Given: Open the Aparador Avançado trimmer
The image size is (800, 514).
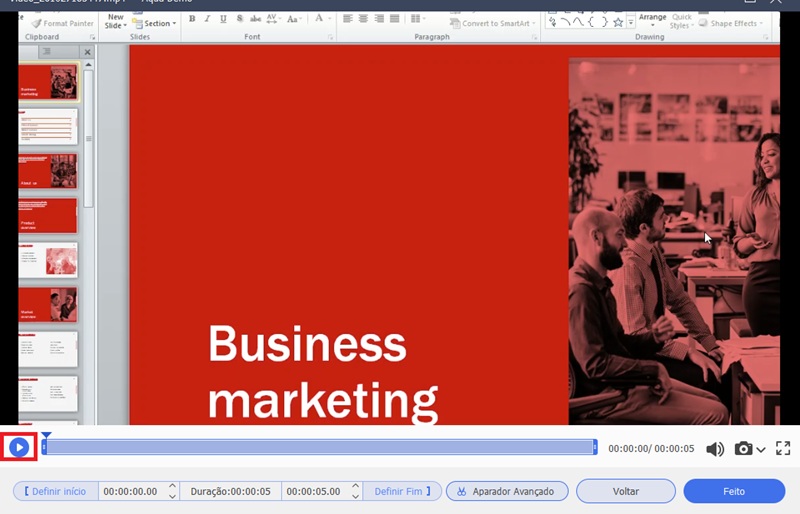Looking at the screenshot, I should (x=507, y=491).
